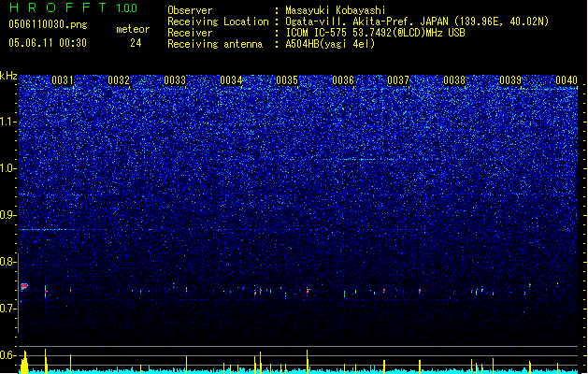Click the 1.0 kHz axis label
The height and width of the screenshot is (374, 588).
pos(8,168)
